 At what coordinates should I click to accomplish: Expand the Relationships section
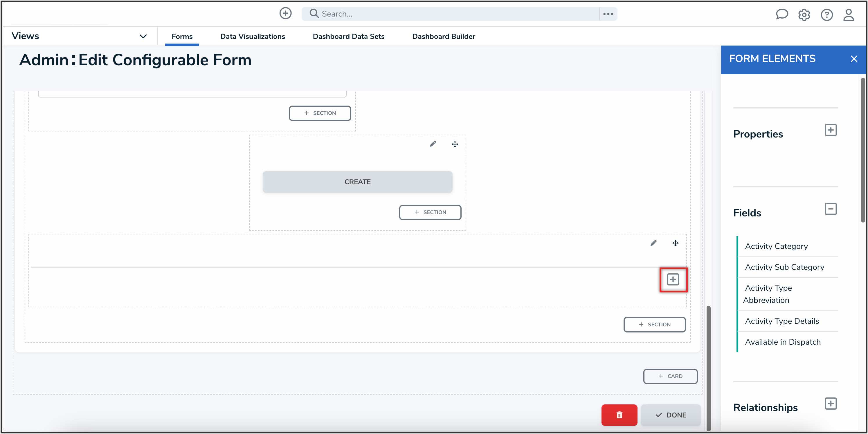pos(830,404)
